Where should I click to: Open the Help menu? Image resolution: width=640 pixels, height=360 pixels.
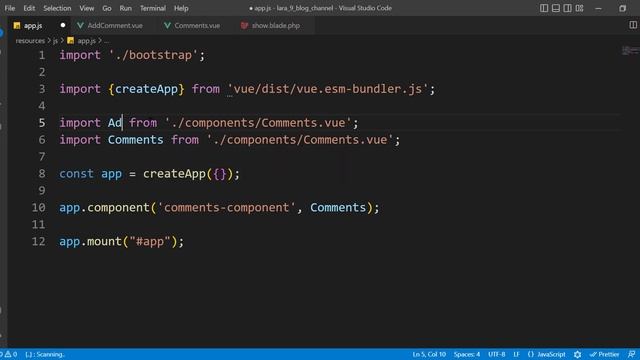[181, 8]
